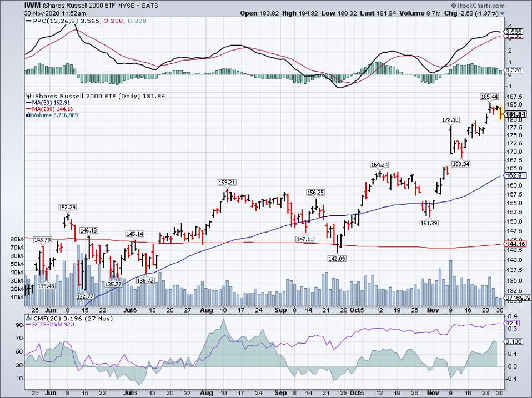Click the Volume 8.7M header value
The image size is (532, 398).
pos(419,13)
